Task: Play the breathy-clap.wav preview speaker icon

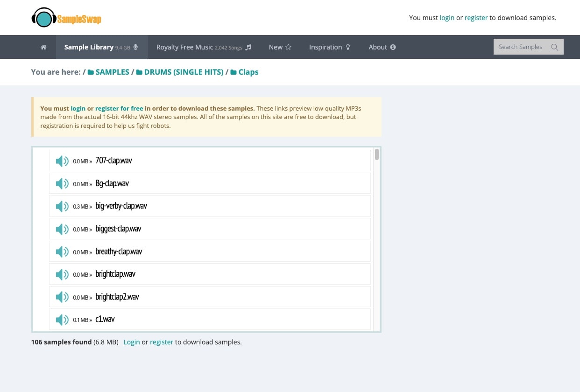Action: click(62, 252)
